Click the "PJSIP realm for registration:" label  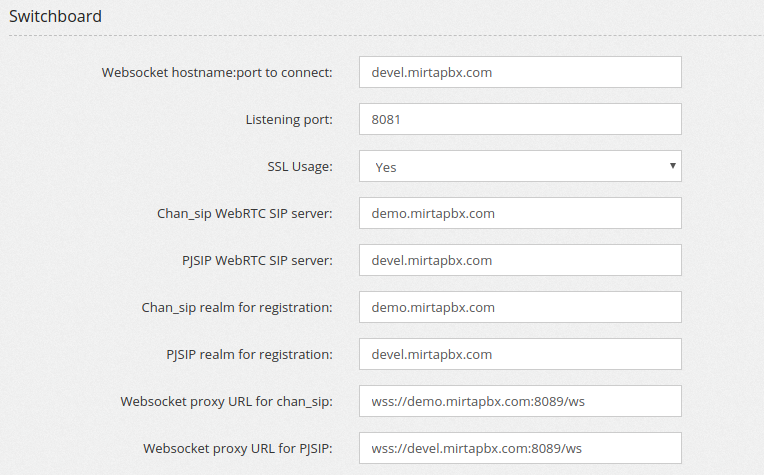[249, 355]
